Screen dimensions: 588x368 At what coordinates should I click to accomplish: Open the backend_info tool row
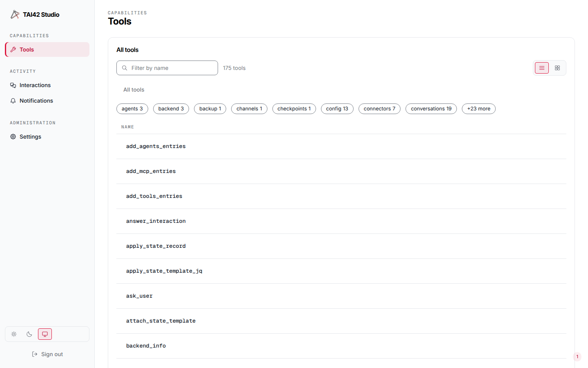(x=341, y=346)
